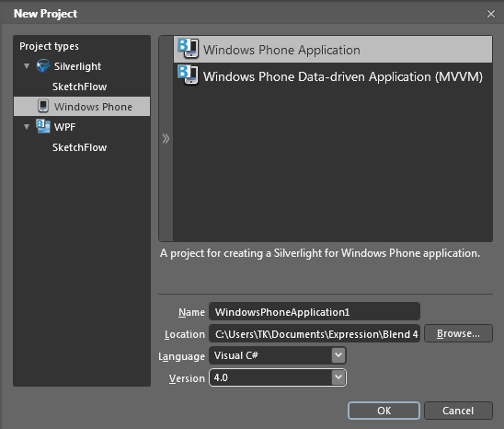Click the Name label

click(x=191, y=312)
